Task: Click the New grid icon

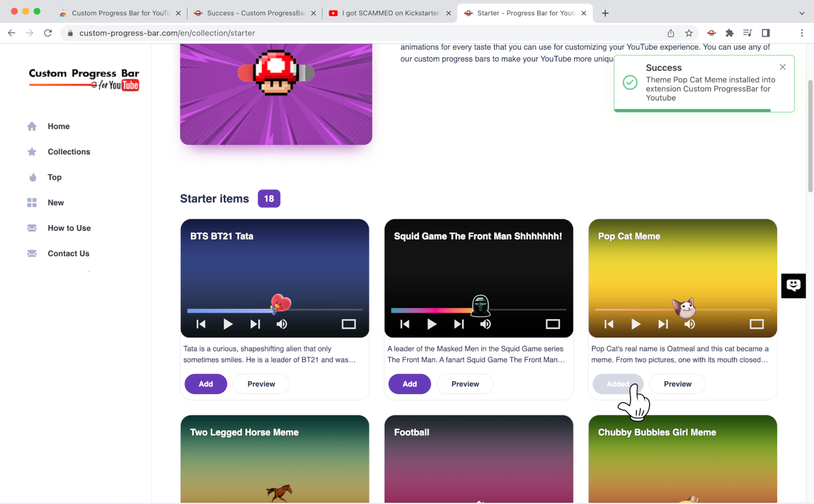Action: (x=32, y=203)
